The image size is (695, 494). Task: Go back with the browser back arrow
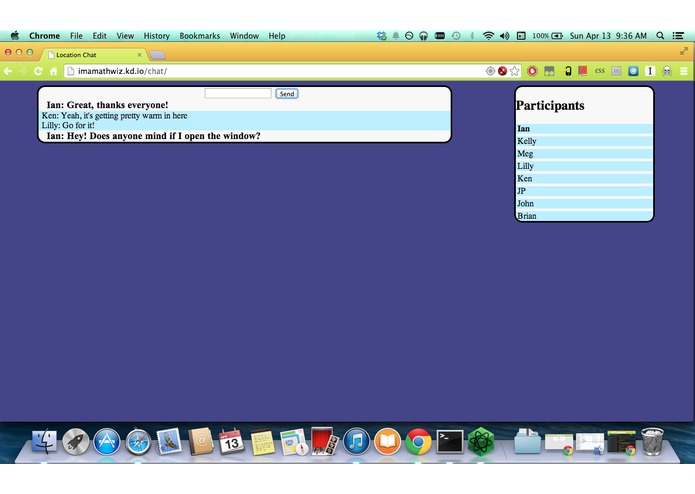[x=8, y=71]
